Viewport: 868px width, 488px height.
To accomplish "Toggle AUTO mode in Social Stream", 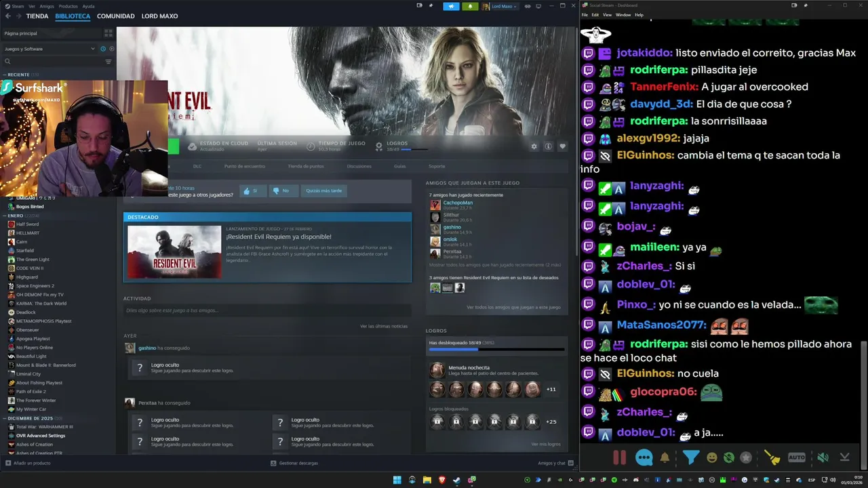I will pyautogui.click(x=797, y=457).
